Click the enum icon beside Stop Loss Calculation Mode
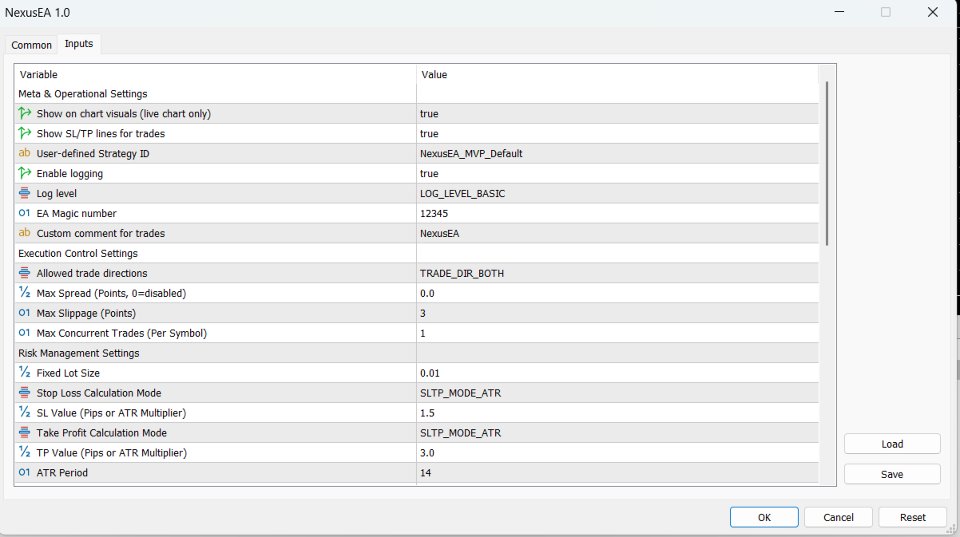Viewport: 960px width, 537px height. 24,392
